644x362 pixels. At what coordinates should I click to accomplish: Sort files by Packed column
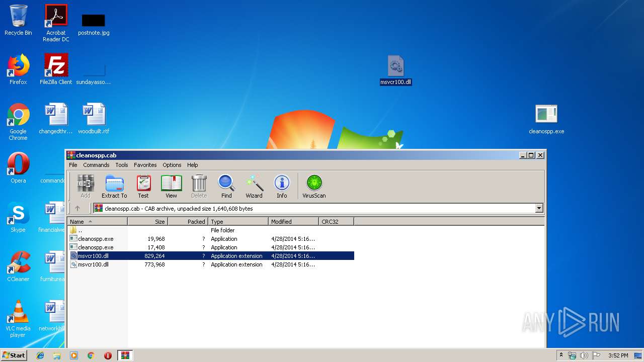[188, 222]
